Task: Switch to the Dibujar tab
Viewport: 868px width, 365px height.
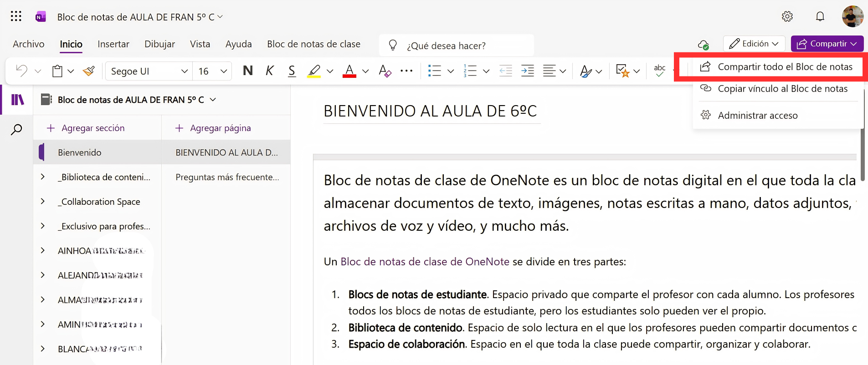Action: coord(160,44)
